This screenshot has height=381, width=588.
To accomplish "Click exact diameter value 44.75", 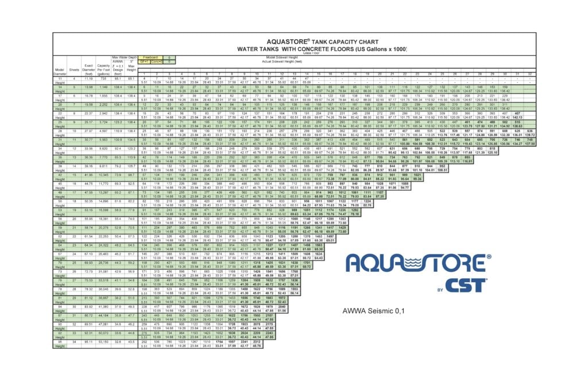I will click(88, 184).
